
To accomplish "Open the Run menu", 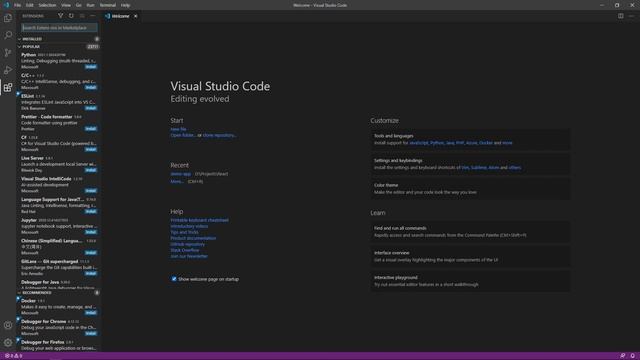I will 90,5.
